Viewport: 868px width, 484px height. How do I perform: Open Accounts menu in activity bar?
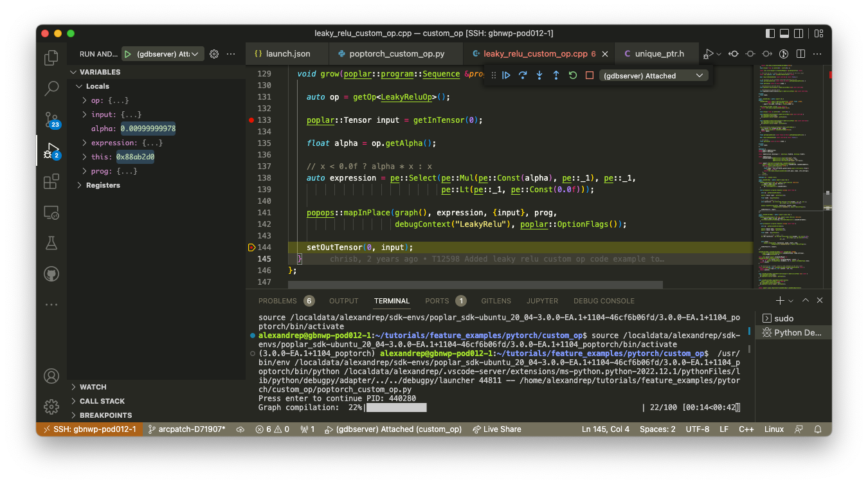51,376
